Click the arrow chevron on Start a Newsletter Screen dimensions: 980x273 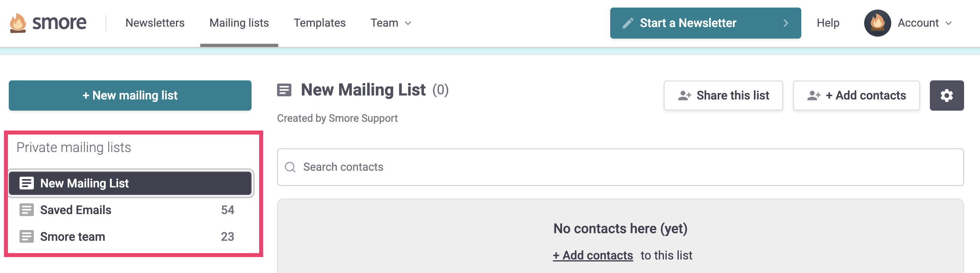(x=785, y=23)
